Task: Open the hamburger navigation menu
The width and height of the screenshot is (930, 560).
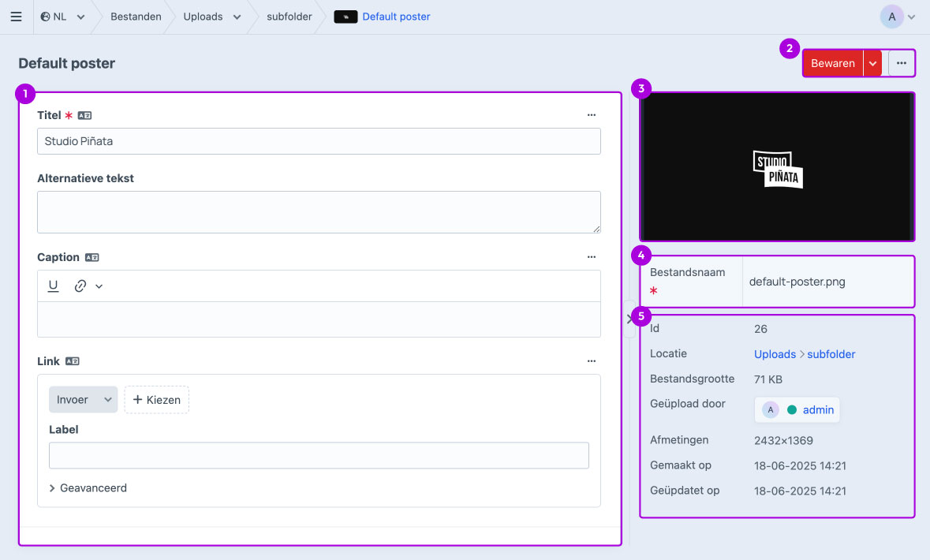Action: (16, 17)
